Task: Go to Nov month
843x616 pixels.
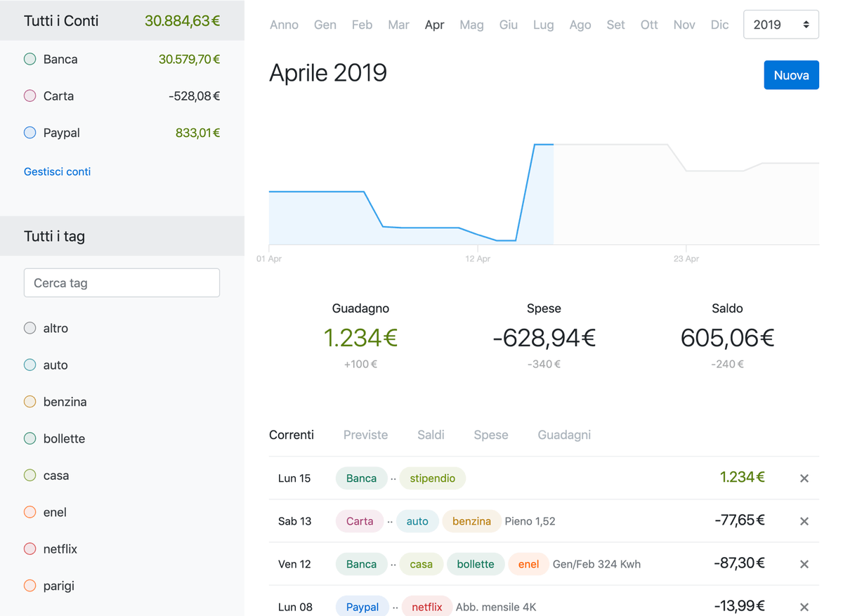Action: click(x=684, y=25)
